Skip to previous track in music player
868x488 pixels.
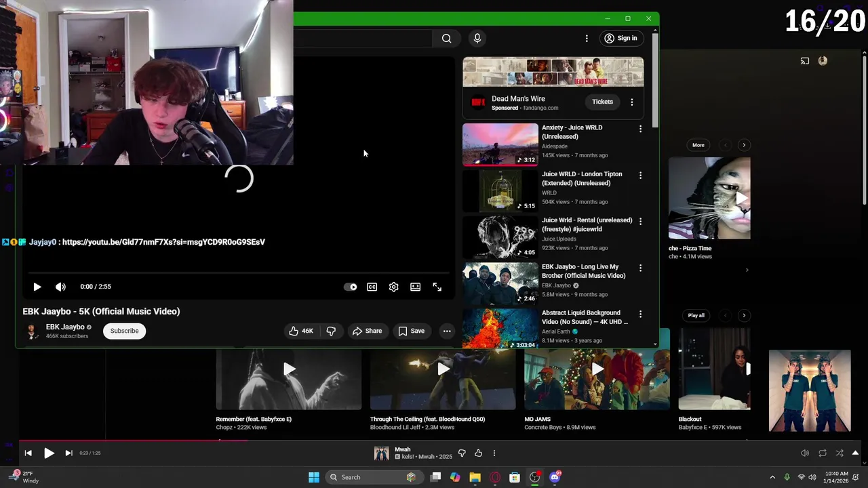pos(28,453)
